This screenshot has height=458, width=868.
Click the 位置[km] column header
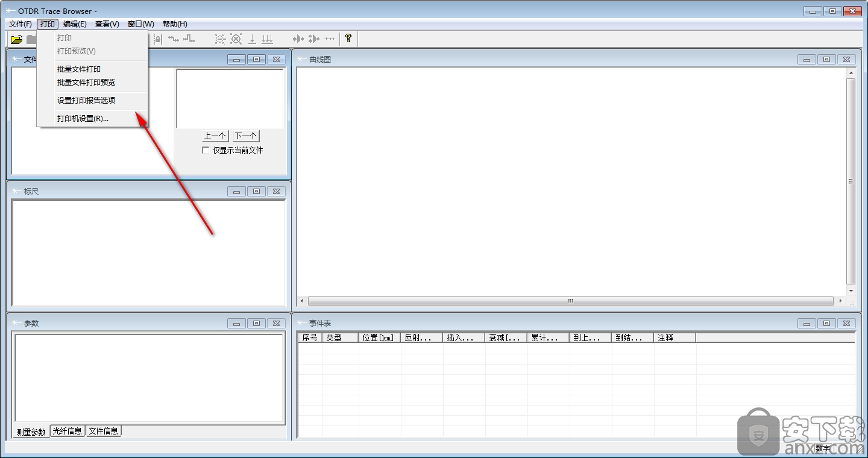pyautogui.click(x=379, y=337)
